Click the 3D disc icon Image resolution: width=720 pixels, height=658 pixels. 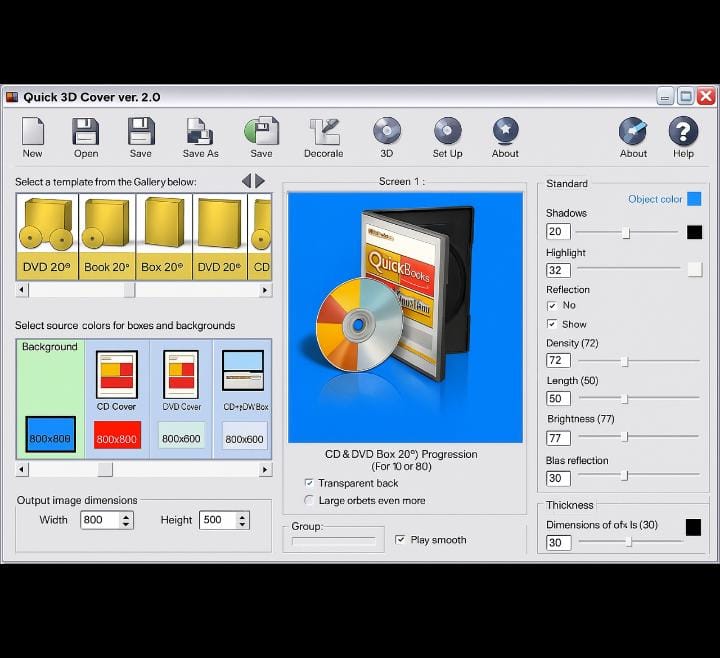coord(387,131)
